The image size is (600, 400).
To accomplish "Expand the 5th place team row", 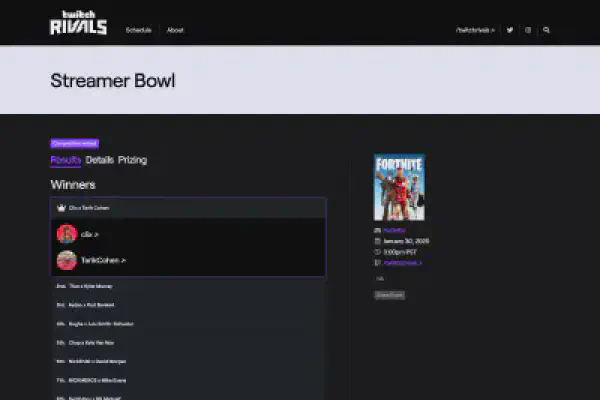I will (188, 343).
